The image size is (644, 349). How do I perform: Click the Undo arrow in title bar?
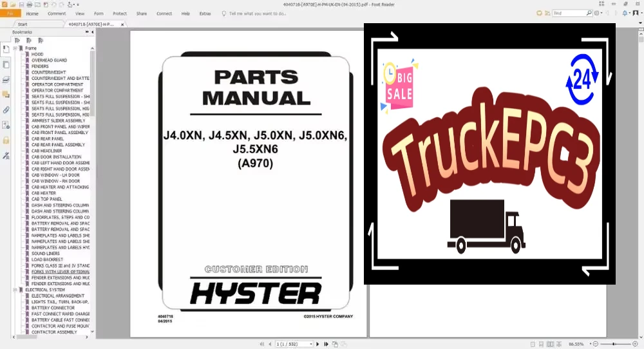coord(54,5)
